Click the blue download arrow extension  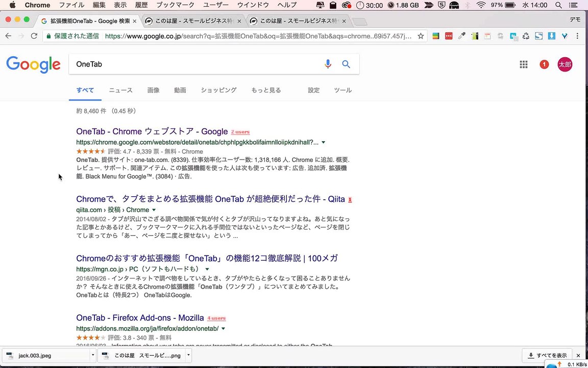552,36
